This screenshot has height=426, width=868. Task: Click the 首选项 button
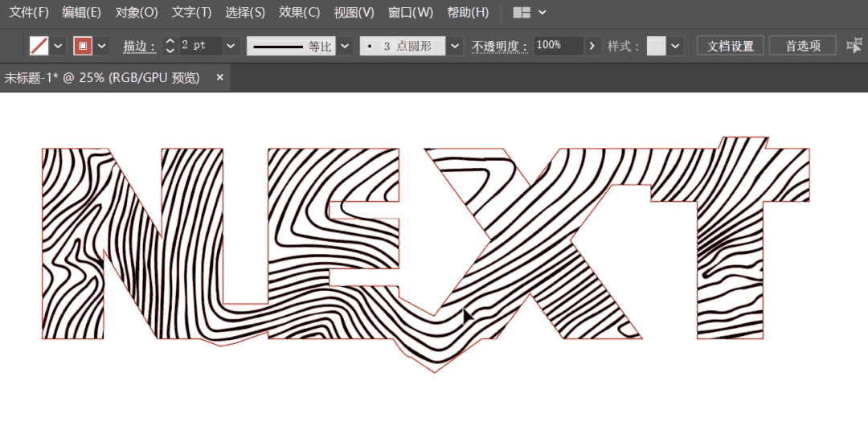[803, 46]
